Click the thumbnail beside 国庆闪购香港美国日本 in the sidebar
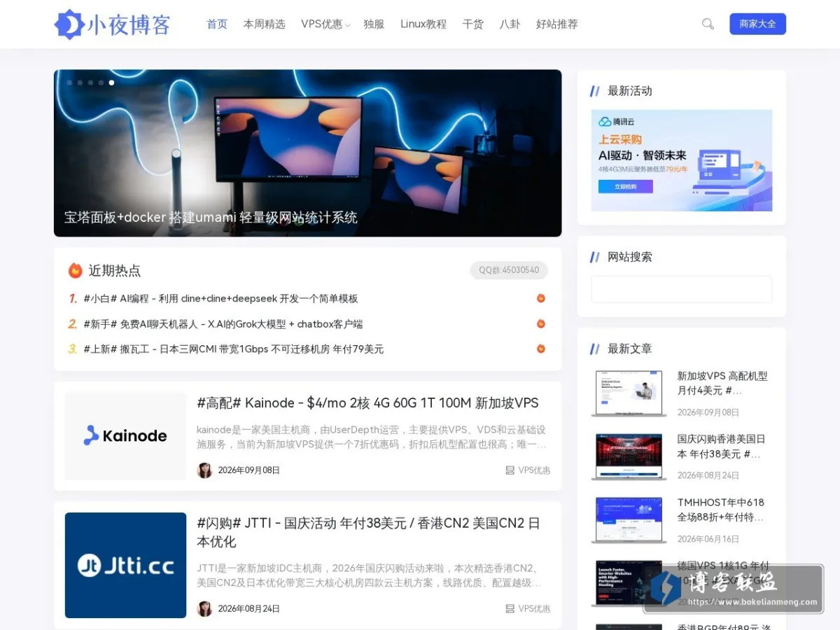 pos(629,456)
